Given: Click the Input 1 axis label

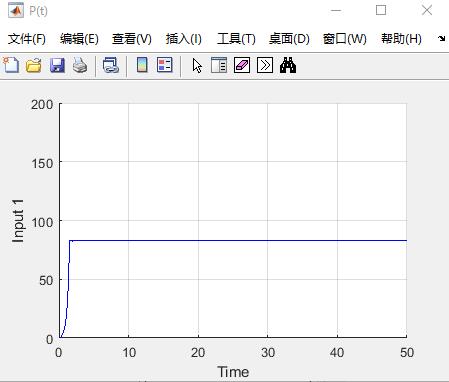Looking at the screenshot, I should point(18,221).
